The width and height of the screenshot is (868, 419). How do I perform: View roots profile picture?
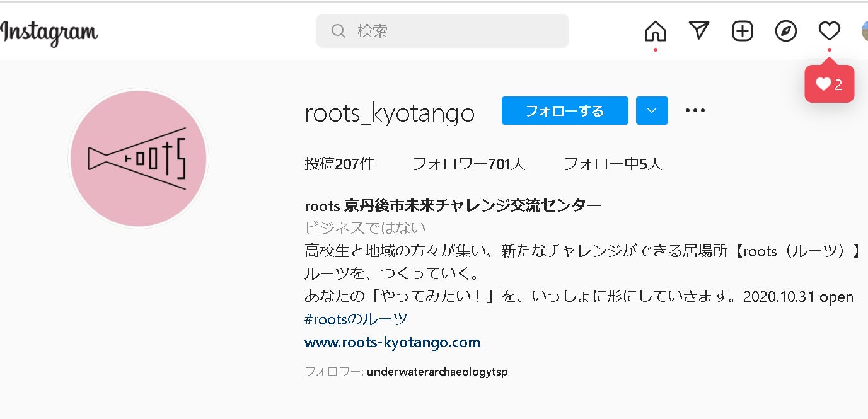pyautogui.click(x=138, y=158)
